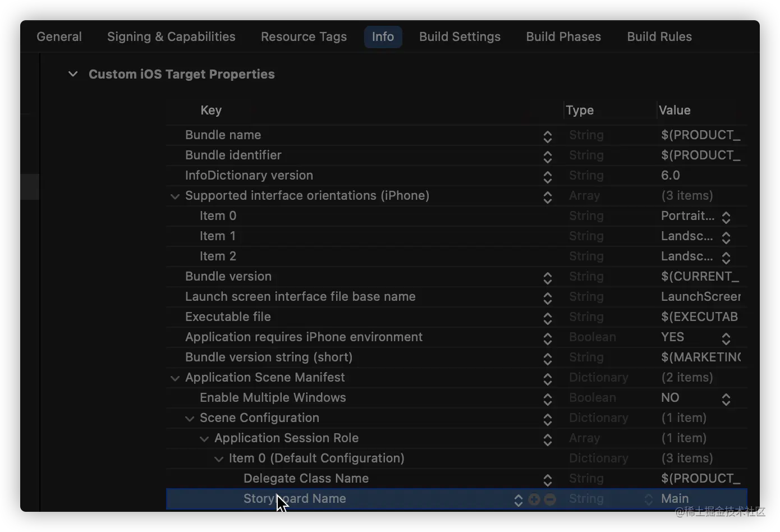Open key picker arrows for Storyboard Name
Image resolution: width=780 pixels, height=532 pixels.
(519, 500)
